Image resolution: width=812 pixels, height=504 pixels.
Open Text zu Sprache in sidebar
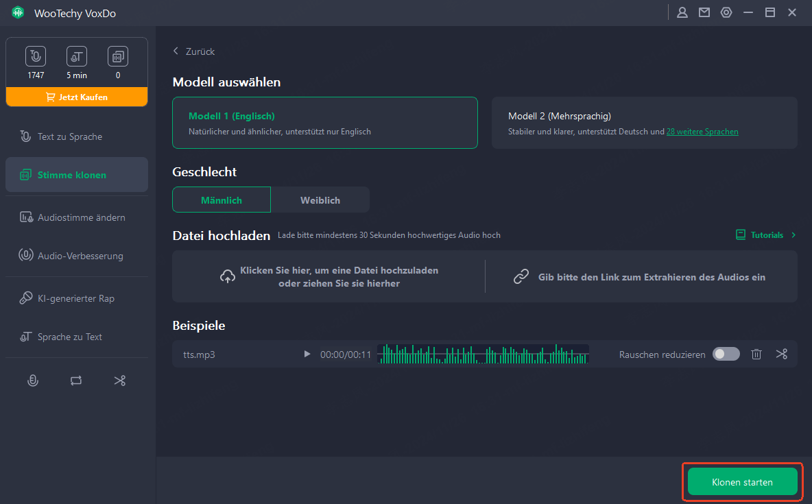tap(69, 136)
